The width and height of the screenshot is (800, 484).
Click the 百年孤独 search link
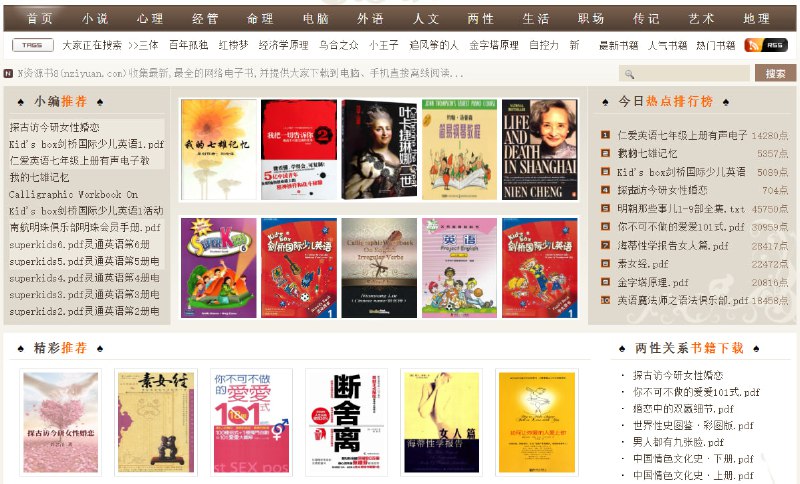click(188, 45)
